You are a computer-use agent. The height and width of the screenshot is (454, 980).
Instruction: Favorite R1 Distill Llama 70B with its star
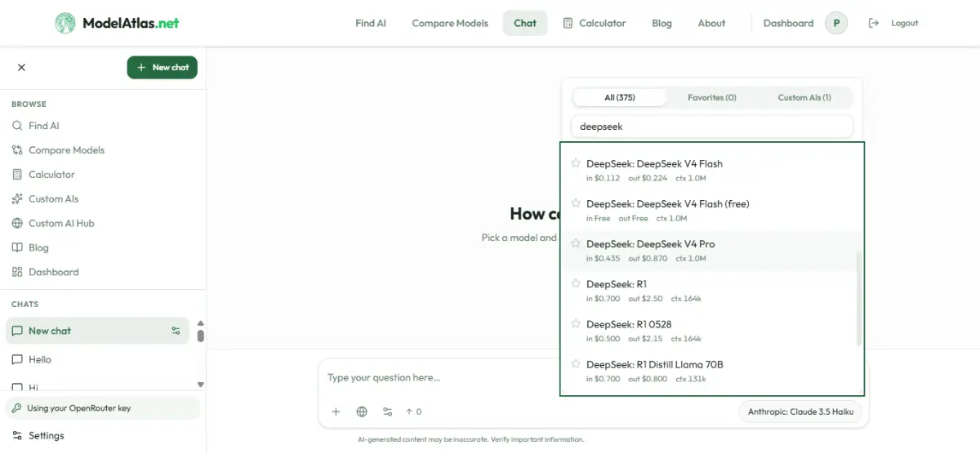[576, 364]
